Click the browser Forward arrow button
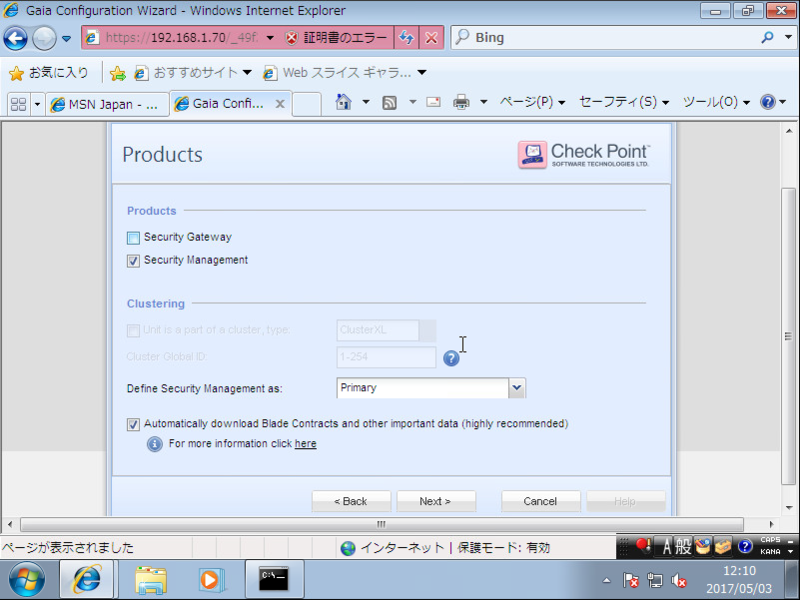800x600 pixels. [44, 38]
